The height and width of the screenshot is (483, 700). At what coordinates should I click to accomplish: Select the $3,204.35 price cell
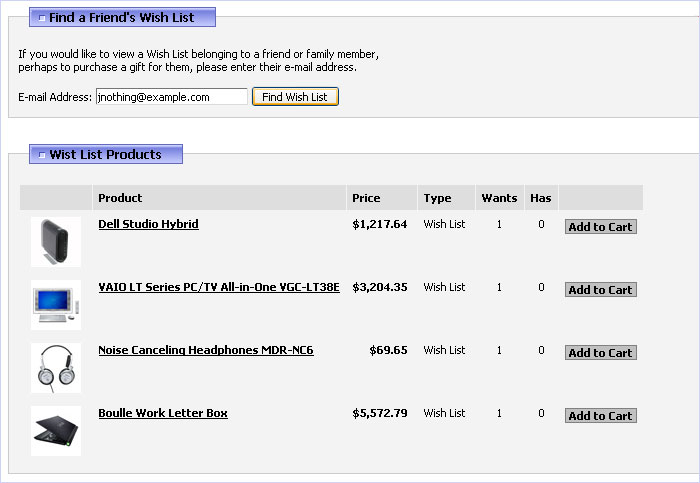coord(379,287)
